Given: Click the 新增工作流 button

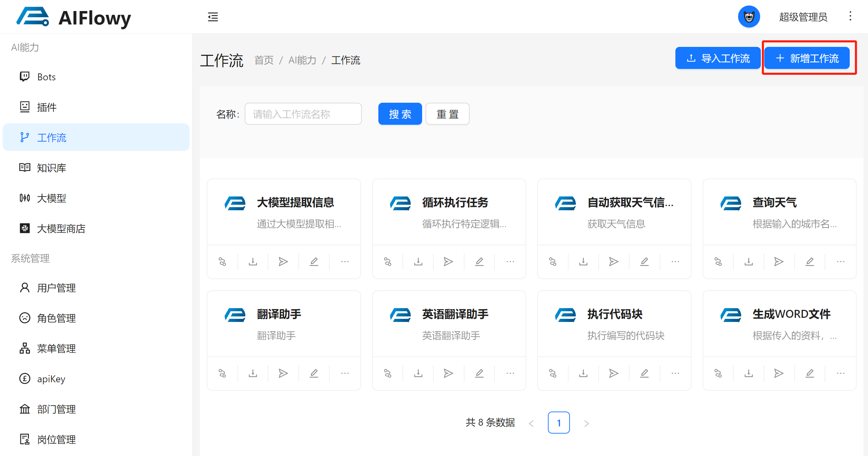Looking at the screenshot, I should (x=807, y=58).
